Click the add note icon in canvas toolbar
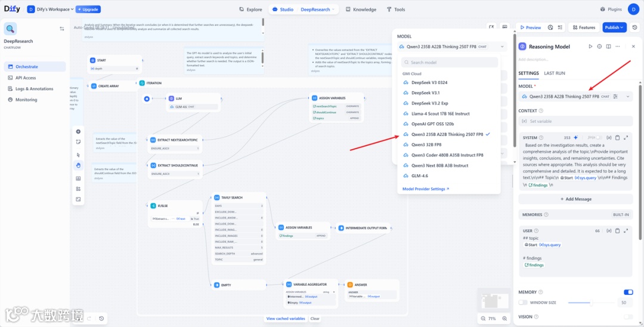 coord(78,142)
